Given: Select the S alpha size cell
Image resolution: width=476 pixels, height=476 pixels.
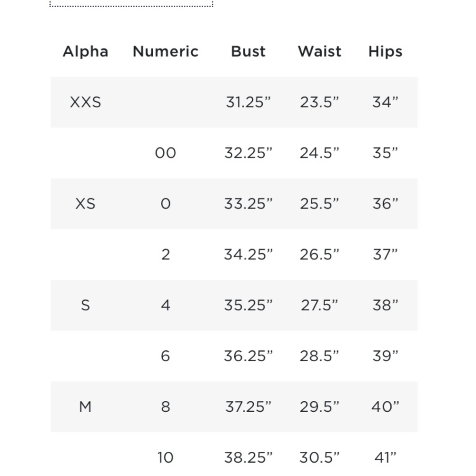Looking at the screenshot, I should click(85, 305).
